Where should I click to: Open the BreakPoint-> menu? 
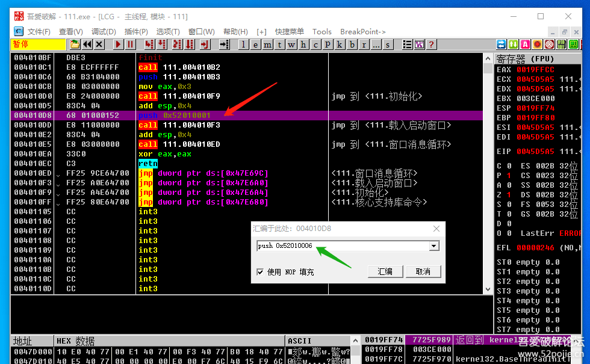click(x=362, y=31)
